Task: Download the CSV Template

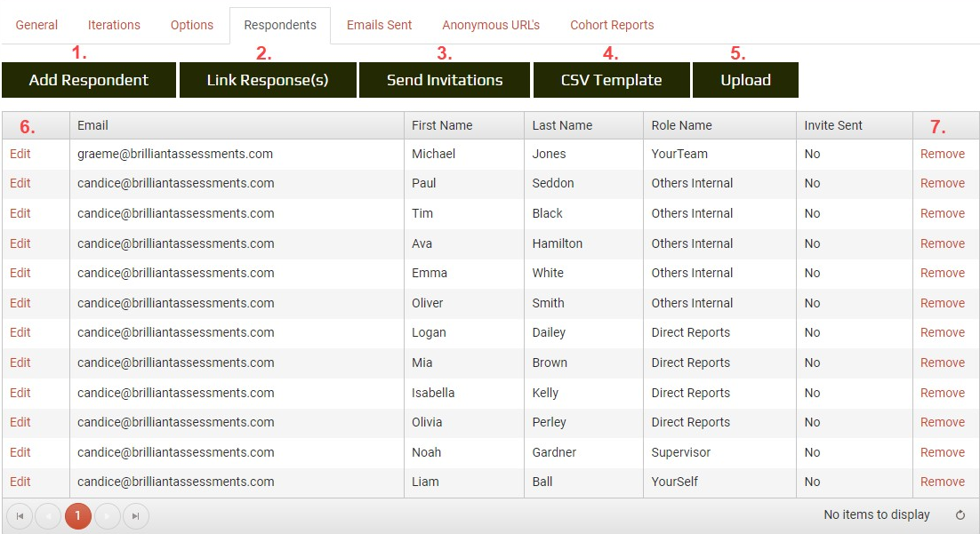Action: (611, 80)
